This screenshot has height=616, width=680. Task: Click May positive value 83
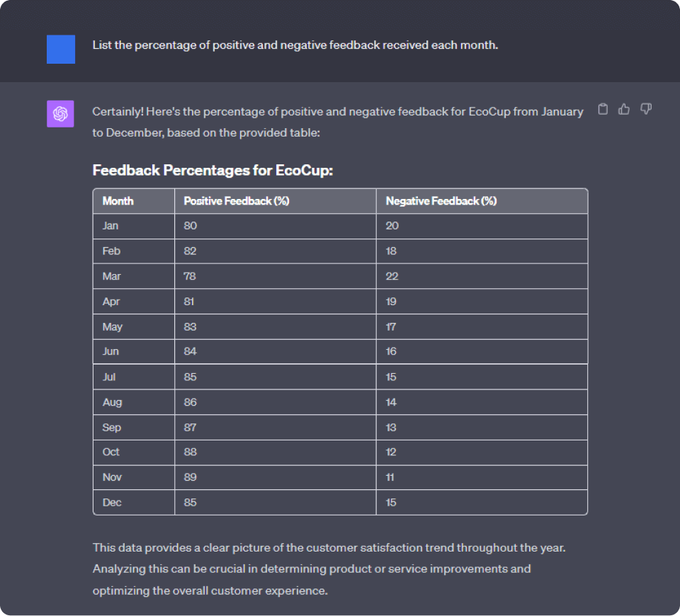[x=190, y=327]
